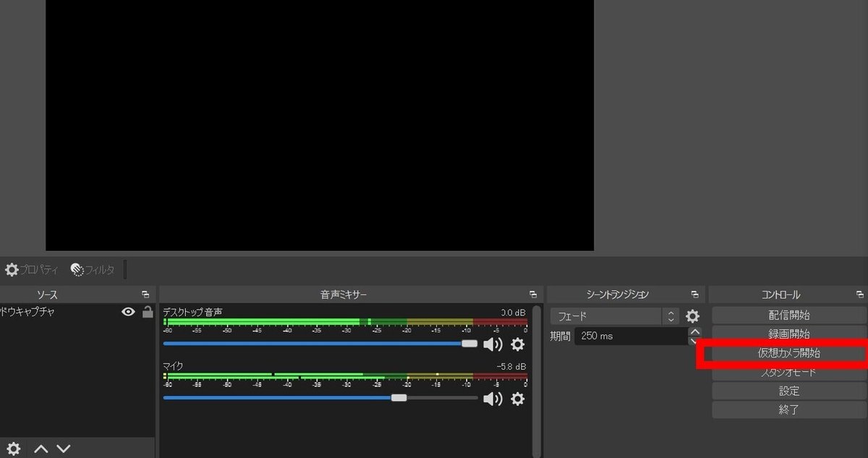Open transition properties gear next to フェード

pos(693,316)
